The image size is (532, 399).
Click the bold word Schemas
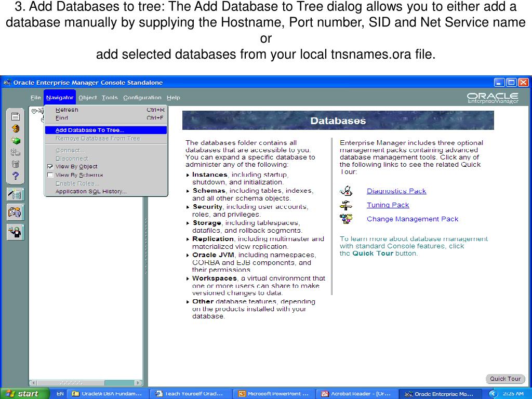209,191
